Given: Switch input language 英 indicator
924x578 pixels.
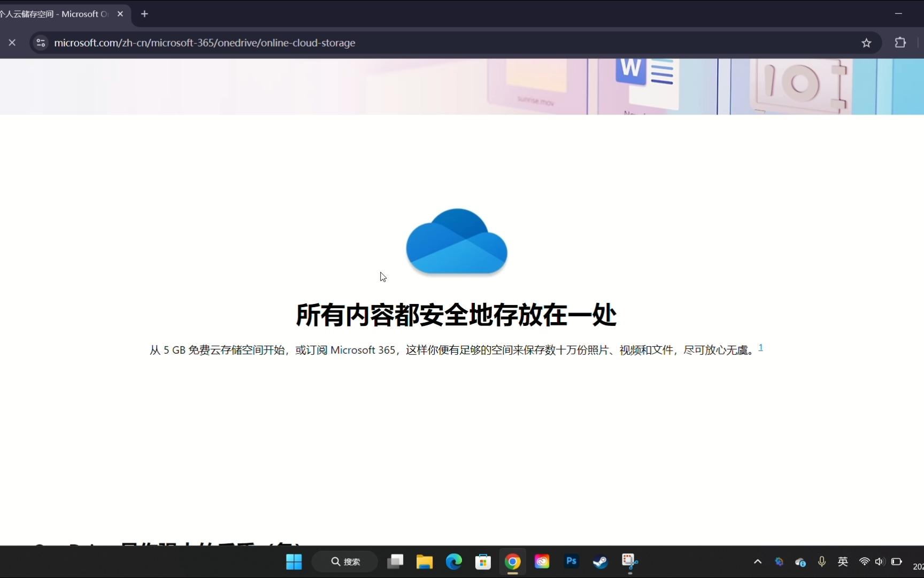Looking at the screenshot, I should click(x=843, y=561).
